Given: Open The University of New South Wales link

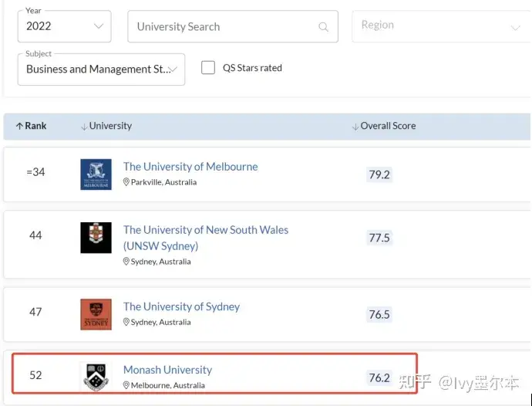Looking at the screenshot, I should pyautogui.click(x=206, y=238).
